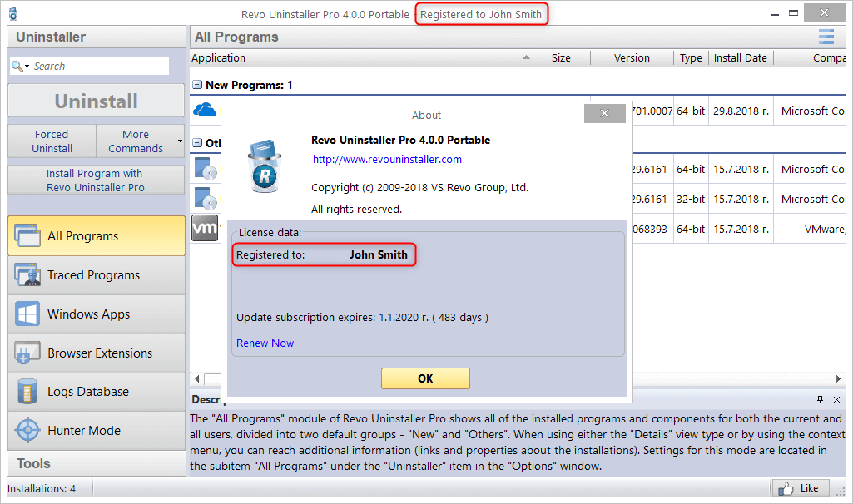Click the Forced Uninstall button
853x504 pixels.
pos(52,141)
